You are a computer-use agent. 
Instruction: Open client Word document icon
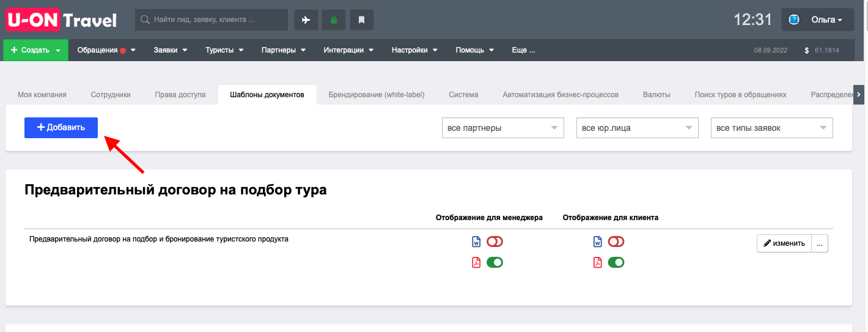pos(598,242)
